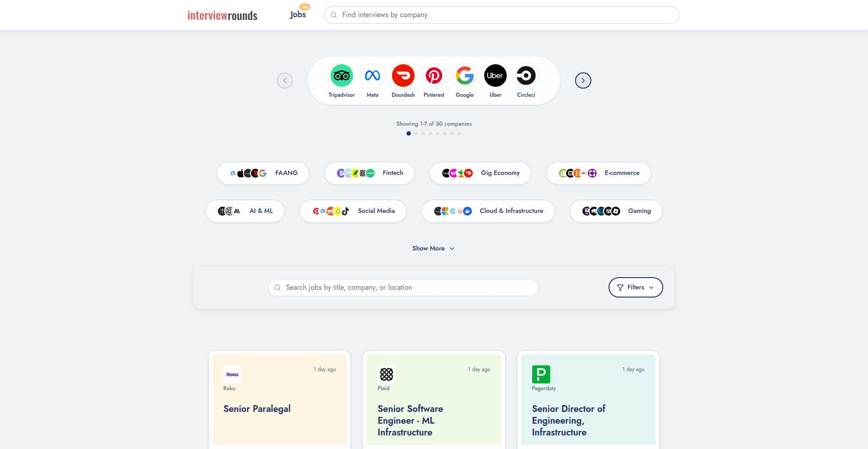This screenshot has width=868, height=449.
Task: Select the Gaming category chip
Action: click(616, 211)
